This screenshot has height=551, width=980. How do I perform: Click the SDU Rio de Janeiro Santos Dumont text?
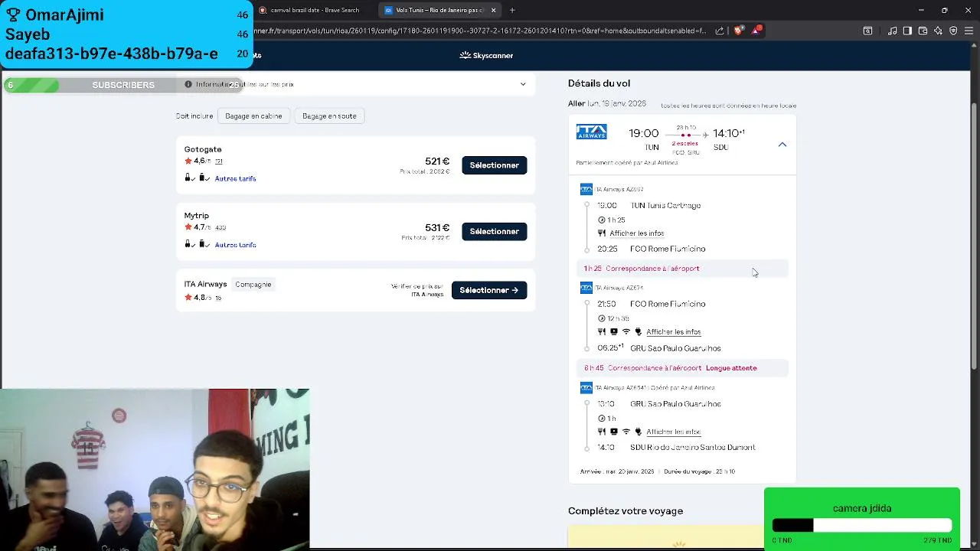(693, 447)
